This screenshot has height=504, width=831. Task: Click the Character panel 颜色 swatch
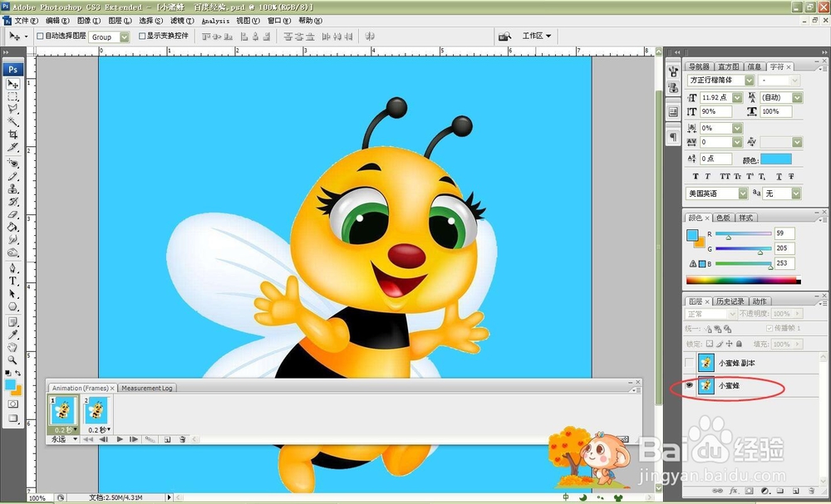coord(776,159)
